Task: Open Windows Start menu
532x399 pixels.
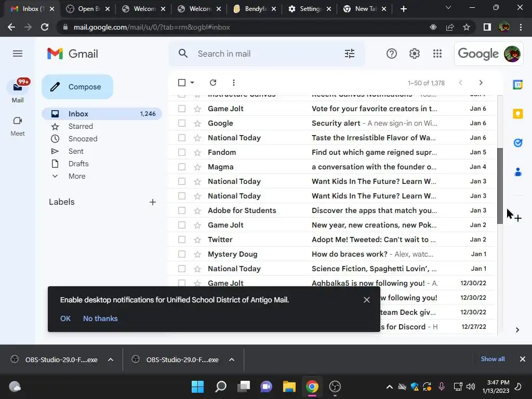Action: coord(197,387)
